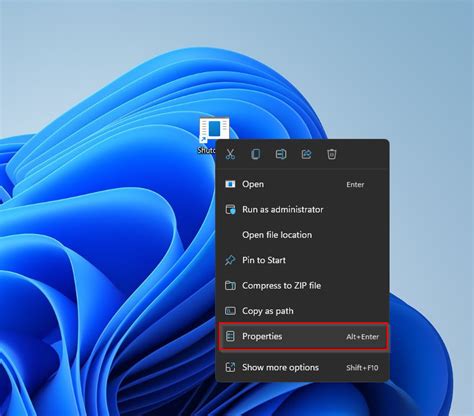Expand Show more options
This screenshot has height=416, width=474.
[302, 367]
